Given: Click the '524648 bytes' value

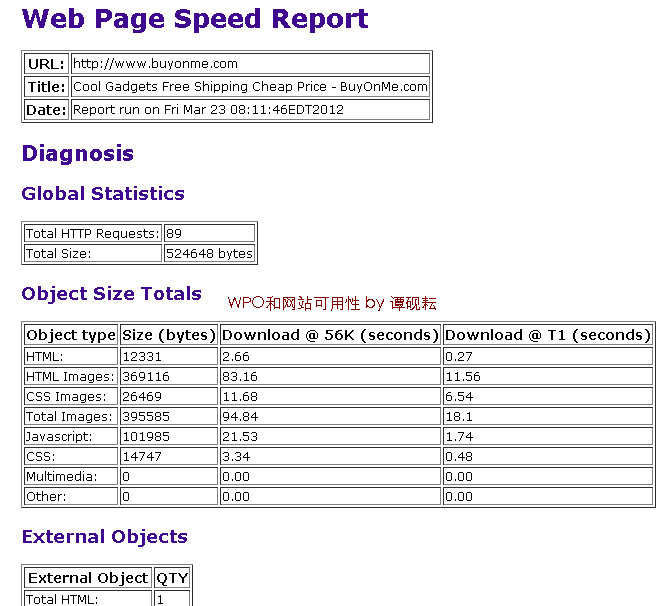Looking at the screenshot, I should click(209, 253).
